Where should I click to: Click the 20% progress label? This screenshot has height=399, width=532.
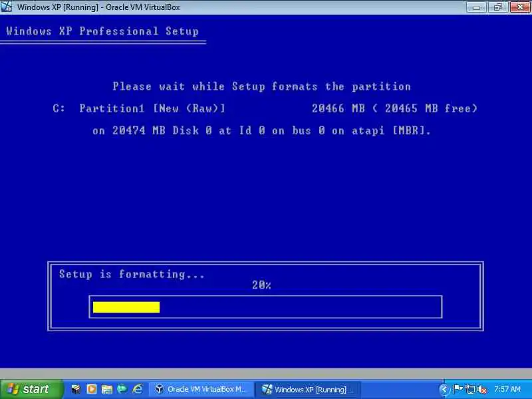[x=261, y=285]
